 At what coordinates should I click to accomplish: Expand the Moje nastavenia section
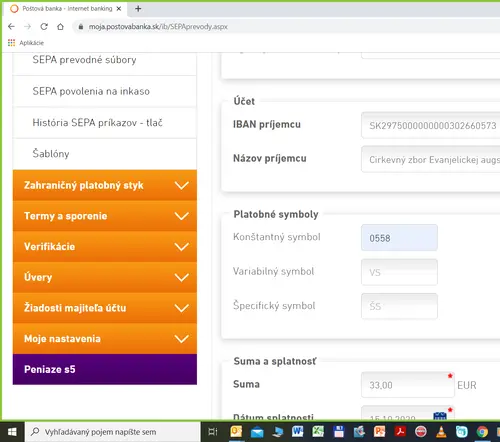point(105,339)
